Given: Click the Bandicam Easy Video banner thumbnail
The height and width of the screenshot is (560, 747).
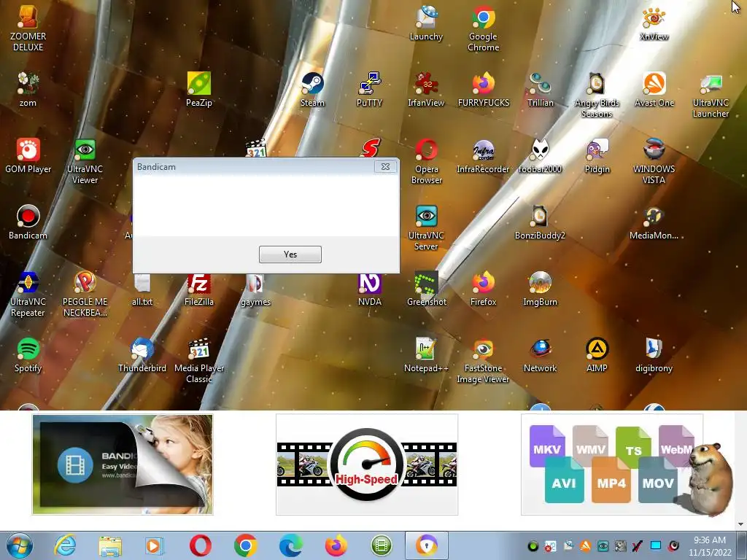Looking at the screenshot, I should point(123,464).
